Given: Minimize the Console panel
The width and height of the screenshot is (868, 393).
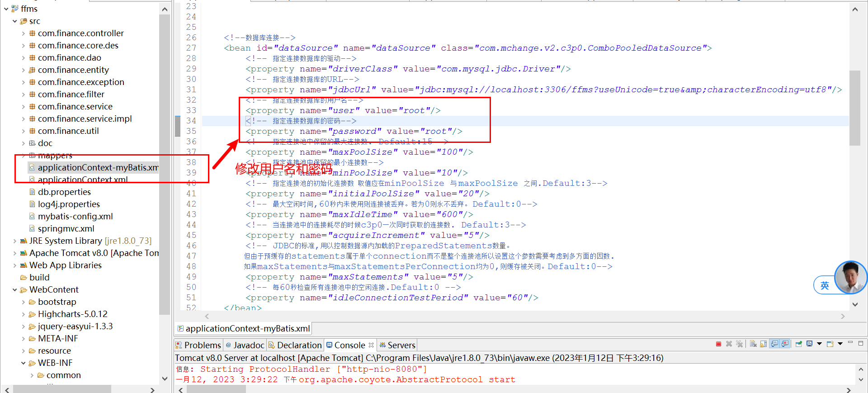Looking at the screenshot, I should click(x=850, y=342).
